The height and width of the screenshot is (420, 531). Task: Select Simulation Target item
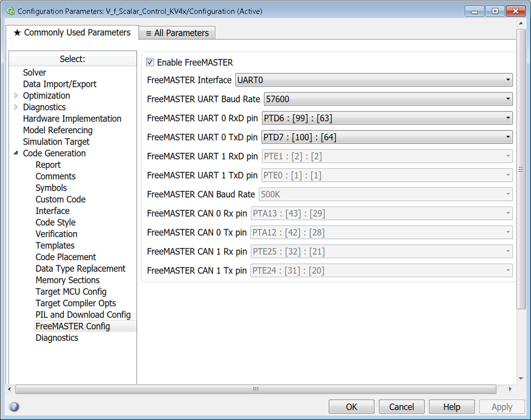point(56,142)
